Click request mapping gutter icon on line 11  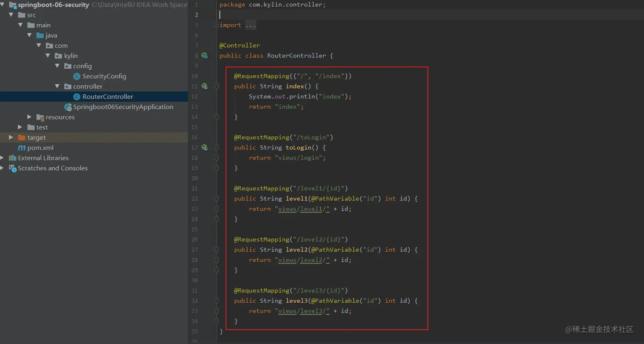[x=204, y=86]
